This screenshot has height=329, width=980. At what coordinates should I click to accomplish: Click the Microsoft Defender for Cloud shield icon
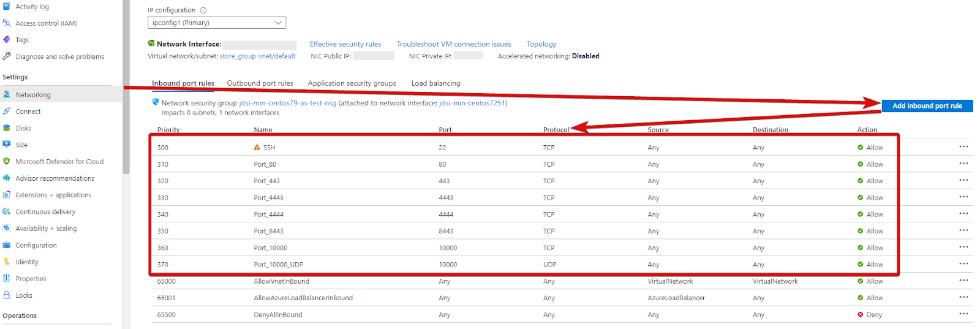click(x=7, y=161)
